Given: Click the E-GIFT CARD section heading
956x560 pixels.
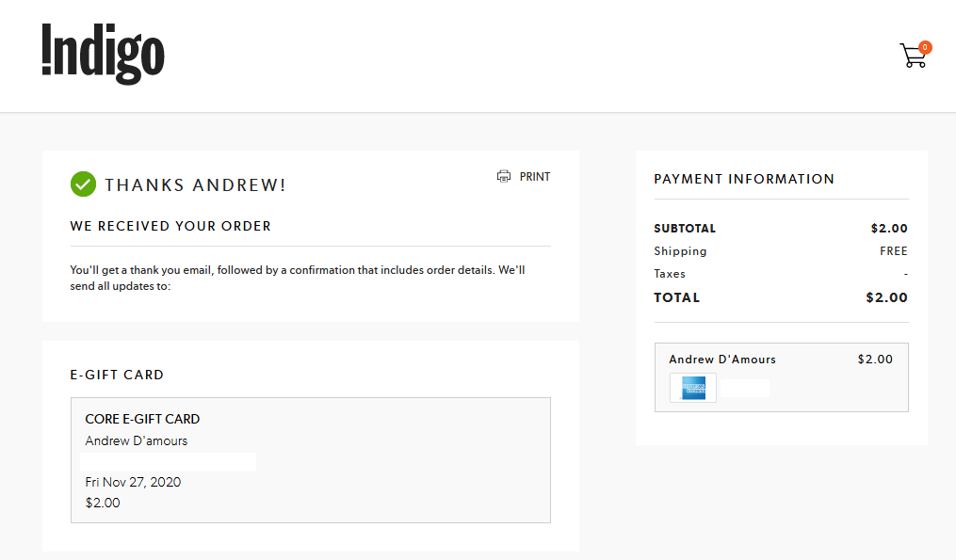Looking at the screenshot, I should [x=117, y=375].
